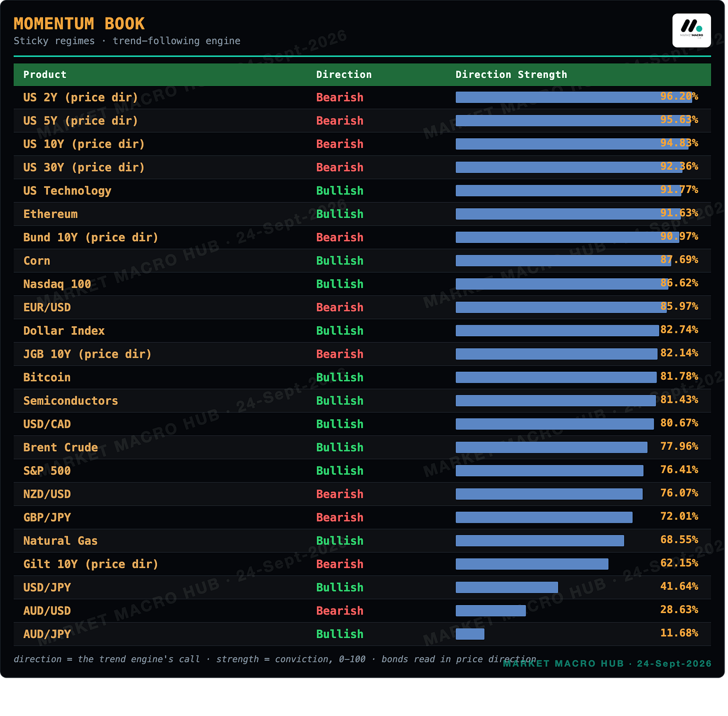Select the 72.01% strength value
The width and height of the screenshot is (728, 716).
(679, 516)
